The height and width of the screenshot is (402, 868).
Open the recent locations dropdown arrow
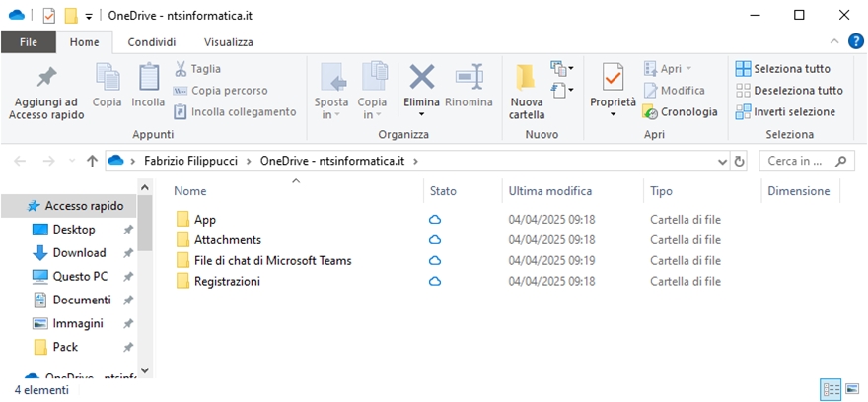(x=71, y=162)
